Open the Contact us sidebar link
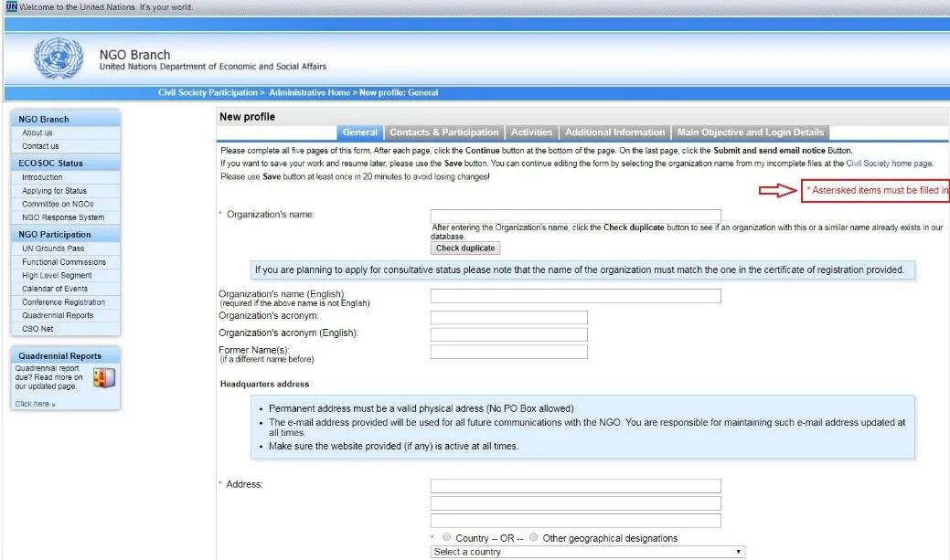The height and width of the screenshot is (560, 950). [x=40, y=146]
